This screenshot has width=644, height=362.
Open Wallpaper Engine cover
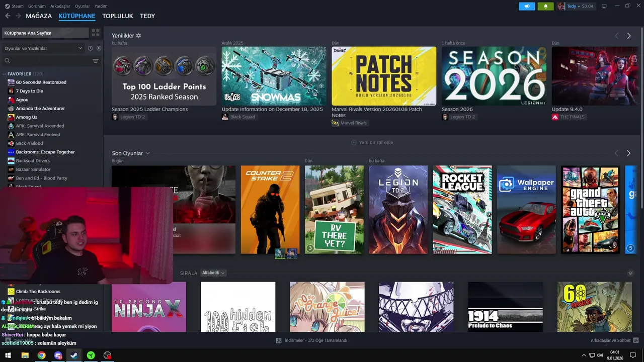tap(526, 210)
